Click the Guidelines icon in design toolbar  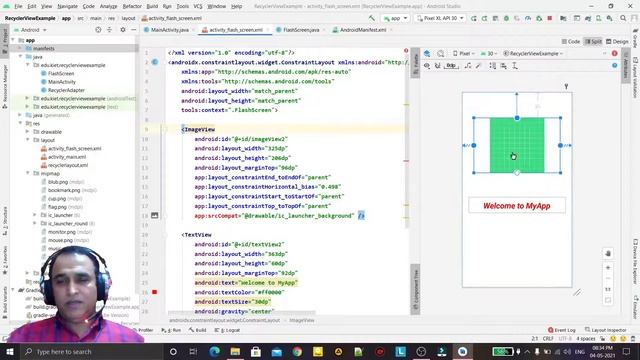point(515,65)
